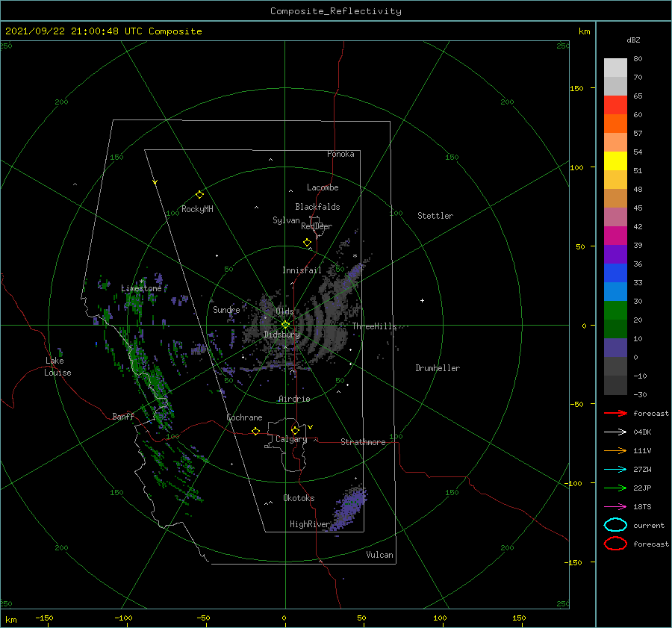Click the Limestone label
Viewport: 672px width, 628px height.
coord(141,288)
